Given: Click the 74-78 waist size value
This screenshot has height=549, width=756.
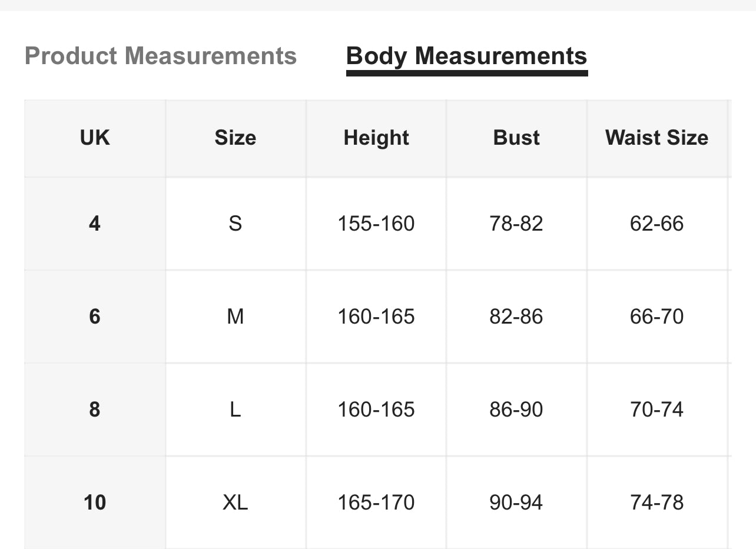Looking at the screenshot, I should [657, 503].
